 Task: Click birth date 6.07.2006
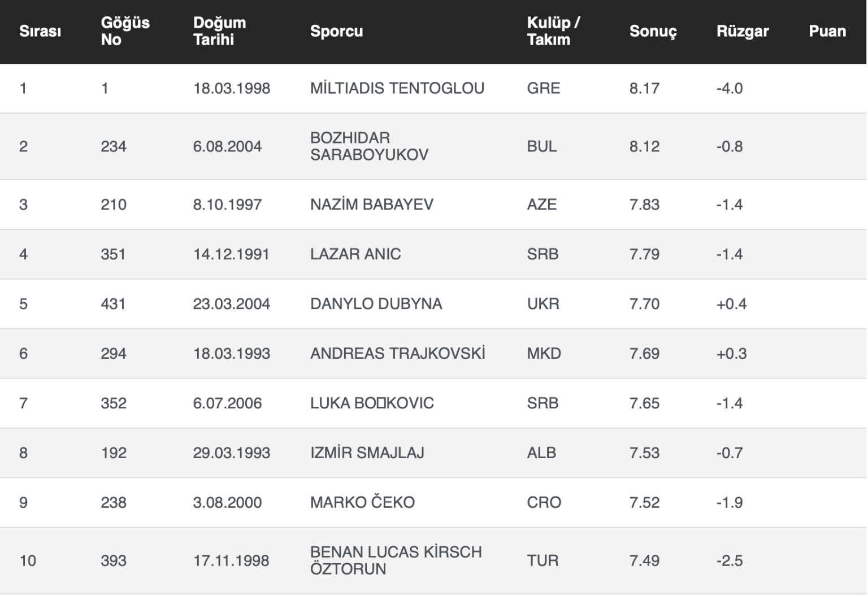pos(227,403)
